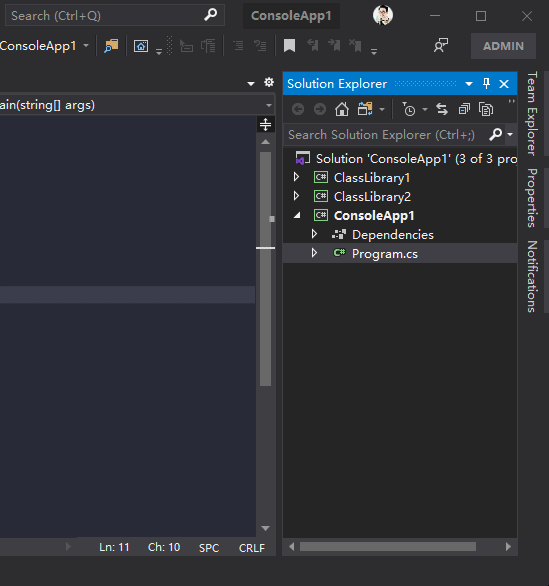This screenshot has height=586, width=549.
Task: Click Sync with Active Document icon
Action: (x=442, y=110)
